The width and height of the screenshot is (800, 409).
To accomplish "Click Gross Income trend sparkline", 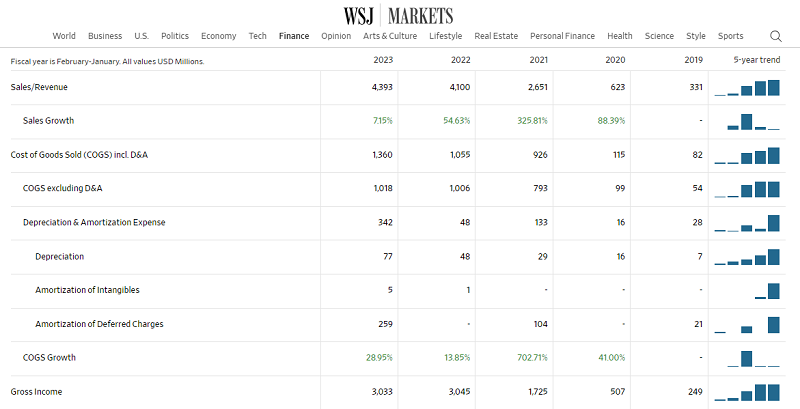I will (747, 391).
